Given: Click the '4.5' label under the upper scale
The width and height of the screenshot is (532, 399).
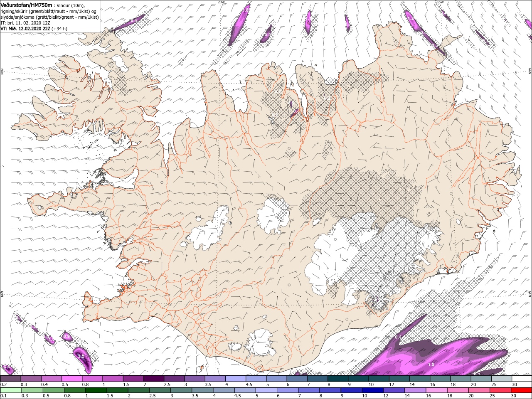Looking at the screenshot, I should click(249, 384).
